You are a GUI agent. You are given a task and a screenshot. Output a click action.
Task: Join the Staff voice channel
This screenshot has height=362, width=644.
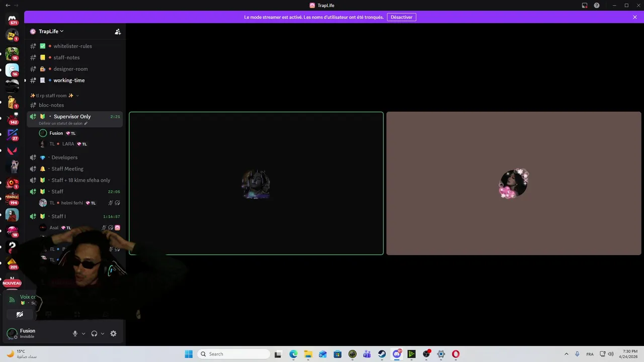coord(74,192)
